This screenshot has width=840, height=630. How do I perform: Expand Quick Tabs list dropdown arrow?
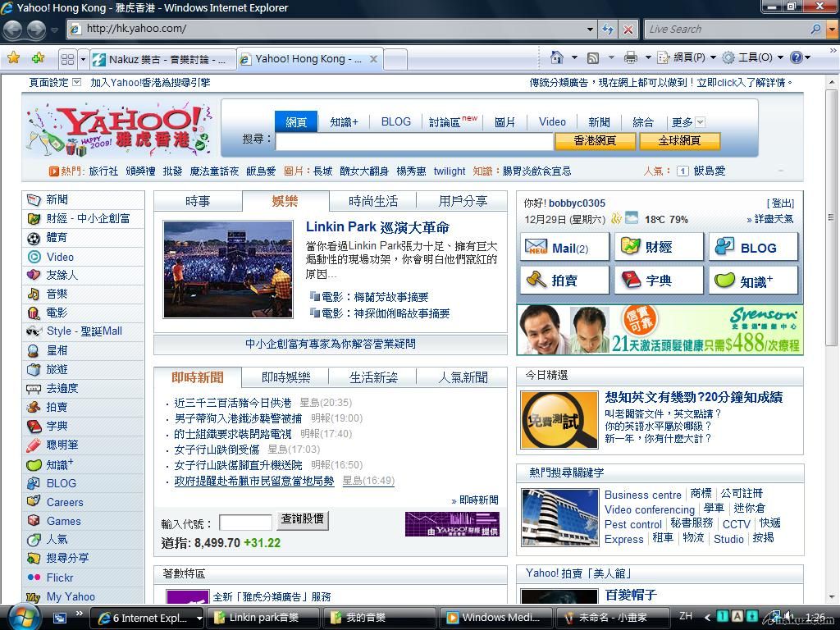(83, 59)
